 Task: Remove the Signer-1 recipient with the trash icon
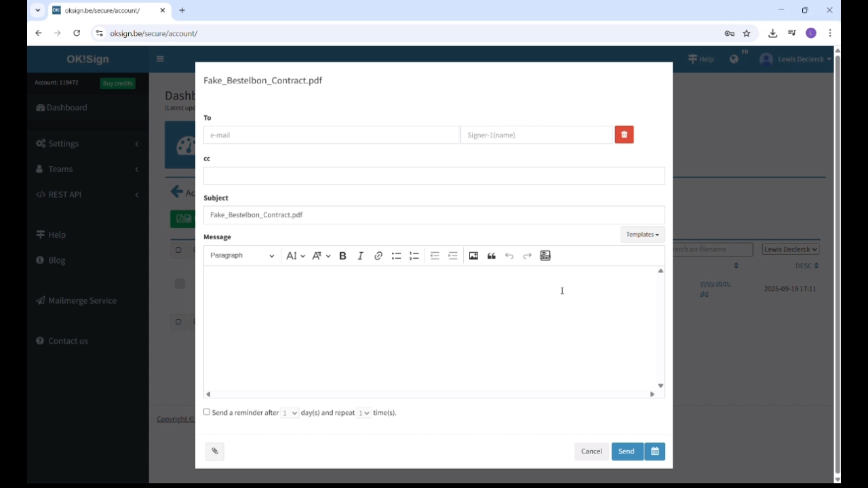[624, 134]
